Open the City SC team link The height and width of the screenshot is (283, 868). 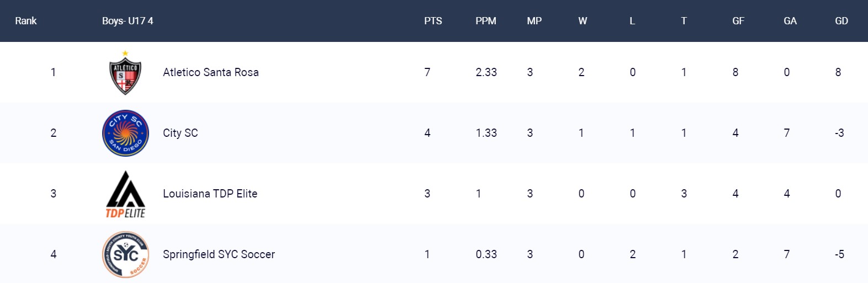[x=181, y=133]
